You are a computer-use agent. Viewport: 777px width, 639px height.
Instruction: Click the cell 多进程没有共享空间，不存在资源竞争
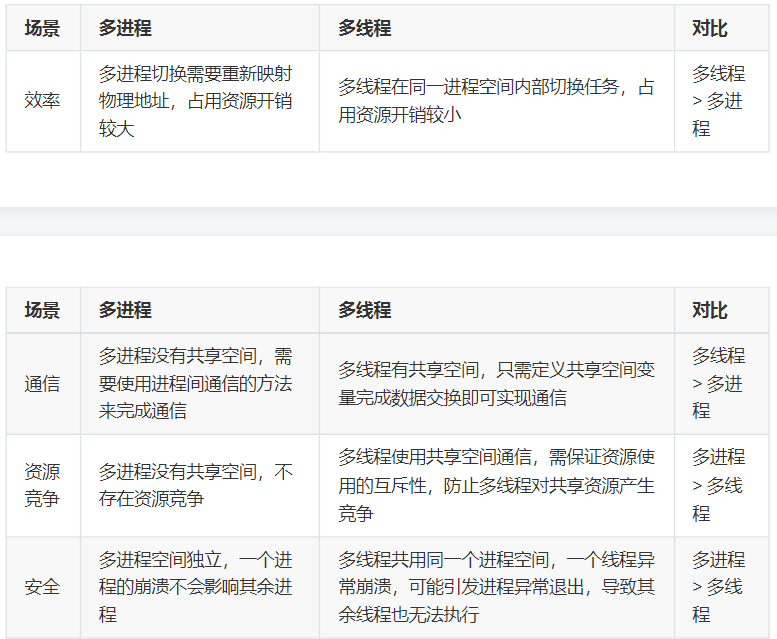tap(200, 485)
